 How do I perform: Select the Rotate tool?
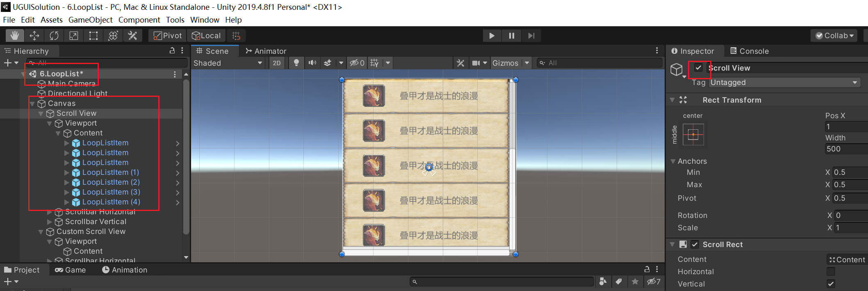click(54, 36)
